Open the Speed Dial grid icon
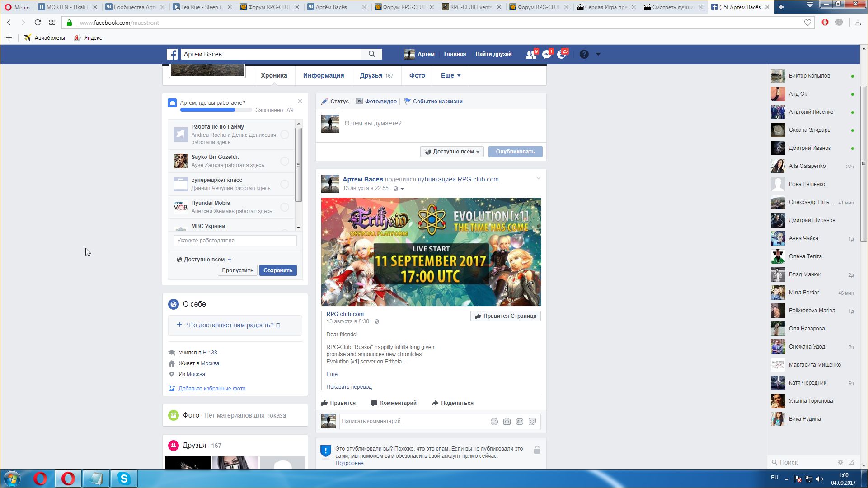The height and width of the screenshot is (488, 868). [x=52, y=23]
